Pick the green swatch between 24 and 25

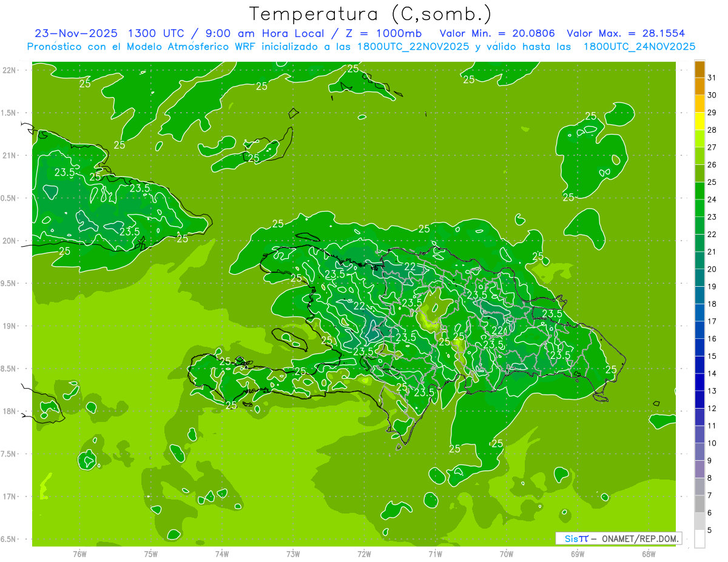click(699, 191)
